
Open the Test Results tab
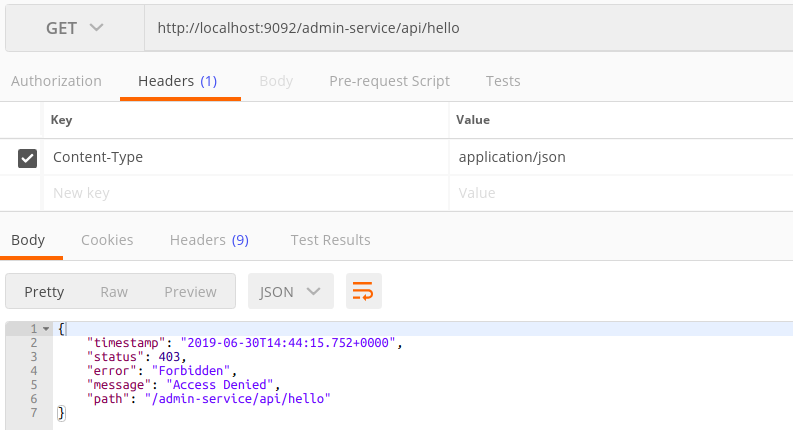[330, 240]
